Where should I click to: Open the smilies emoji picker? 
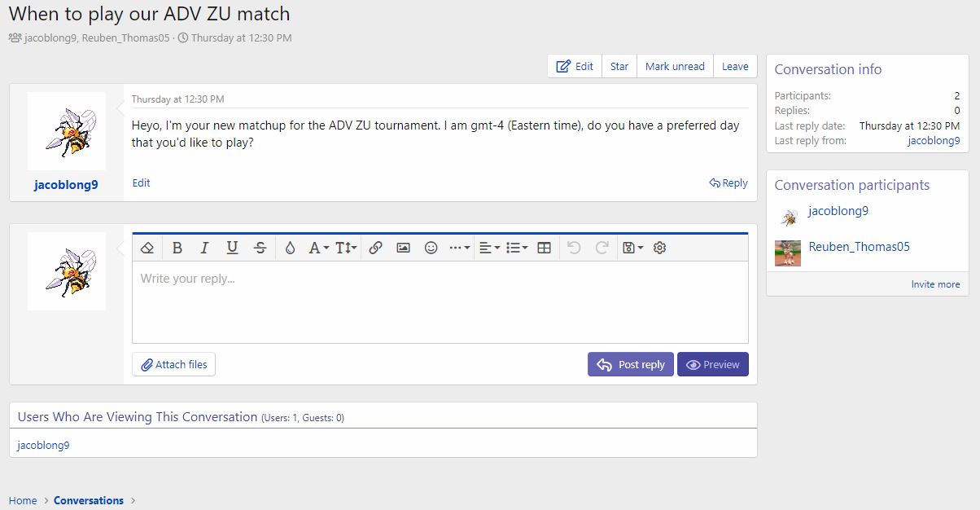431,248
